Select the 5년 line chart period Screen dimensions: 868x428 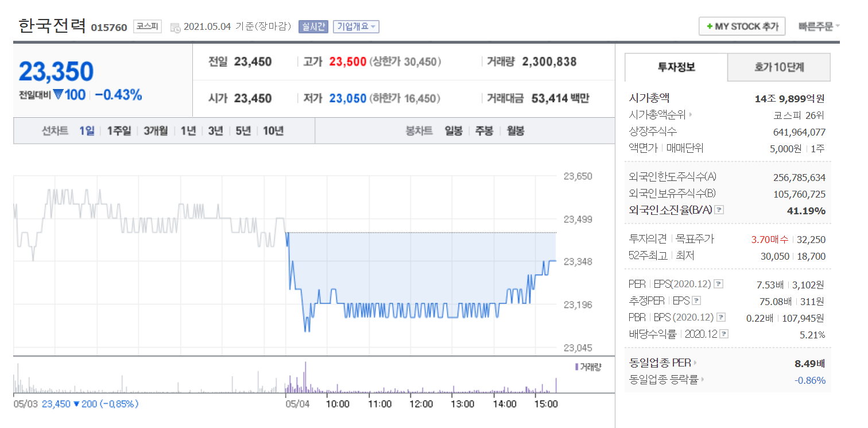pos(243,131)
